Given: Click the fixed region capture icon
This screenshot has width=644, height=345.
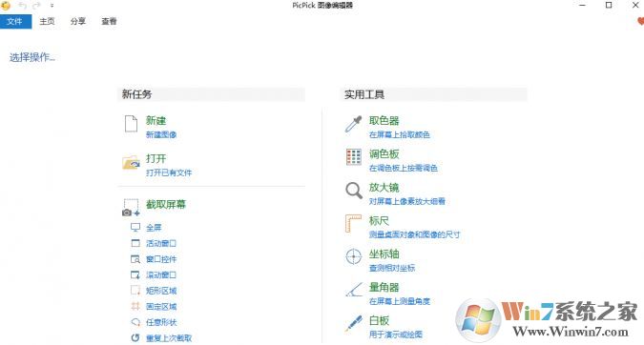Looking at the screenshot, I should tap(135, 306).
